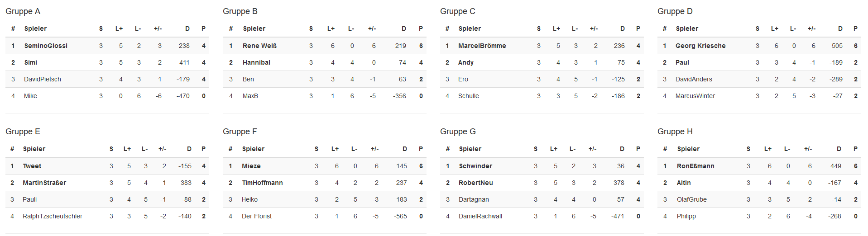
Task: Select DanielRachwall in Gruppe G
Action: point(480,216)
